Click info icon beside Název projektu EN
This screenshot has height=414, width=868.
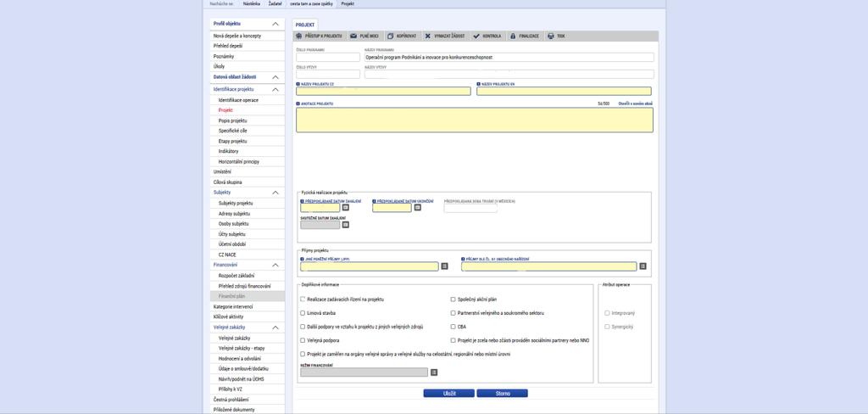click(x=478, y=84)
